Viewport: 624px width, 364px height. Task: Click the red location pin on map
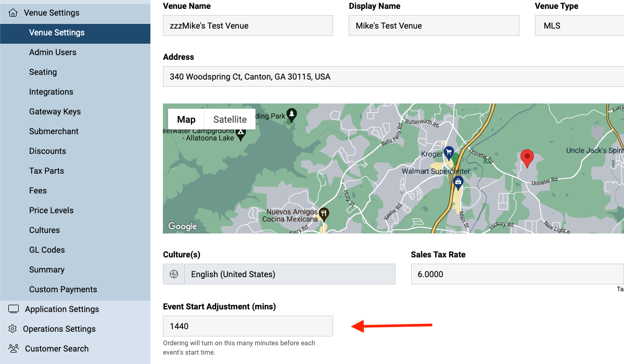pyautogui.click(x=527, y=159)
